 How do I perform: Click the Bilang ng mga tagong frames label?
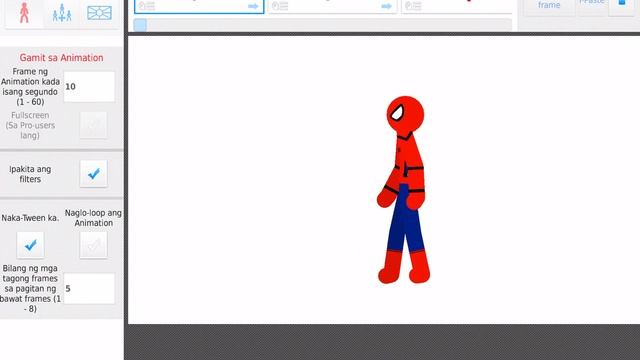pos(30,289)
